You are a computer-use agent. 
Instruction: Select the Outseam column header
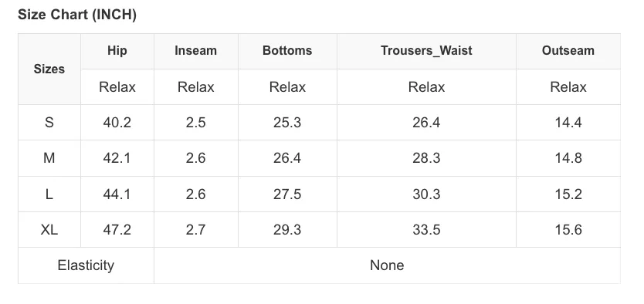pos(568,51)
